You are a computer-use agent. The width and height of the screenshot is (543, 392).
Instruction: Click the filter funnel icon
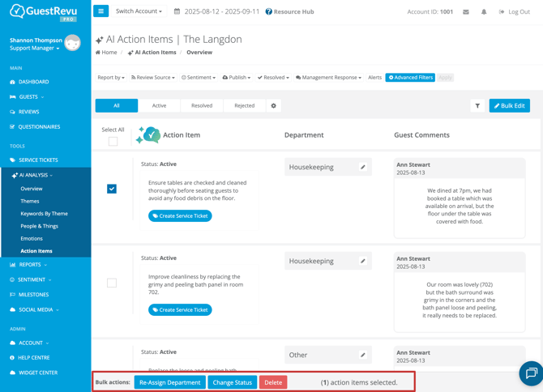click(477, 106)
